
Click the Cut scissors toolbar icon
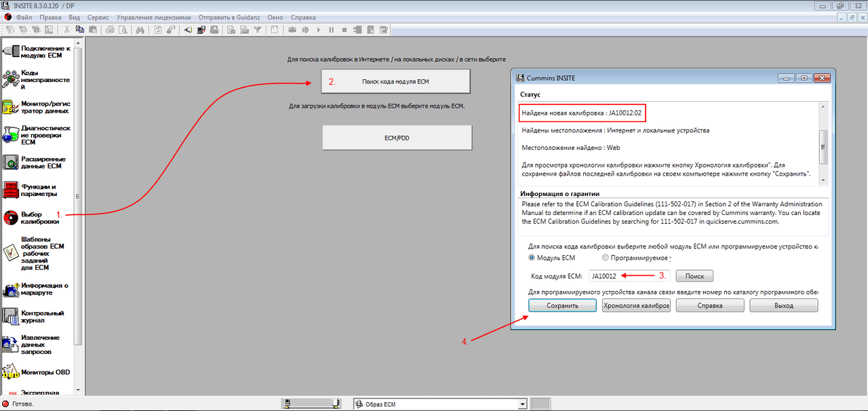click(66, 30)
